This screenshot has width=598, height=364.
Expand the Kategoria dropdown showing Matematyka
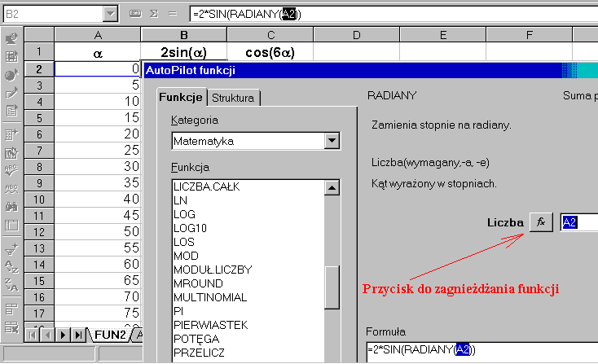[332, 141]
